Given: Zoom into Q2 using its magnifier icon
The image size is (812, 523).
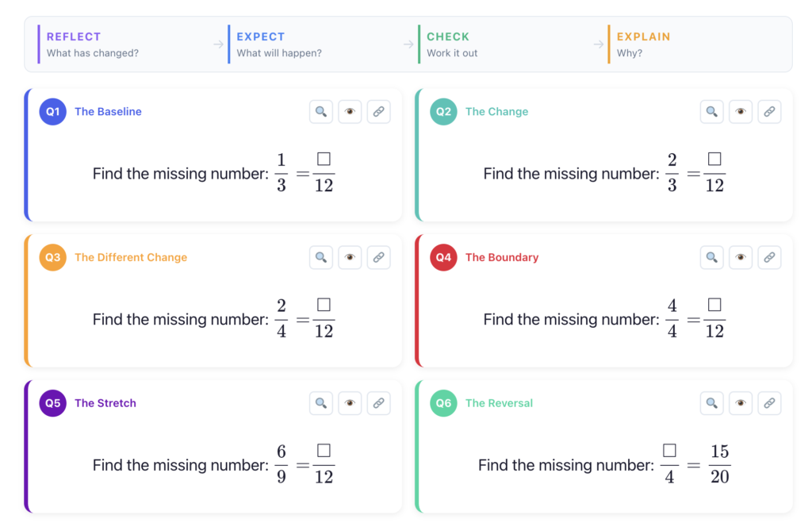Looking at the screenshot, I should click(712, 112).
